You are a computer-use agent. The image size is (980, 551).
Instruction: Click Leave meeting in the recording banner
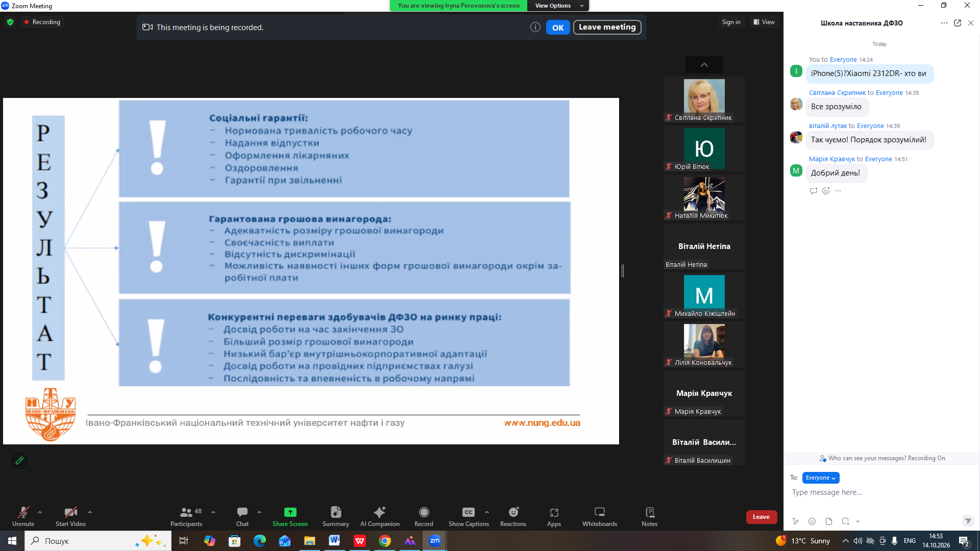607,27
